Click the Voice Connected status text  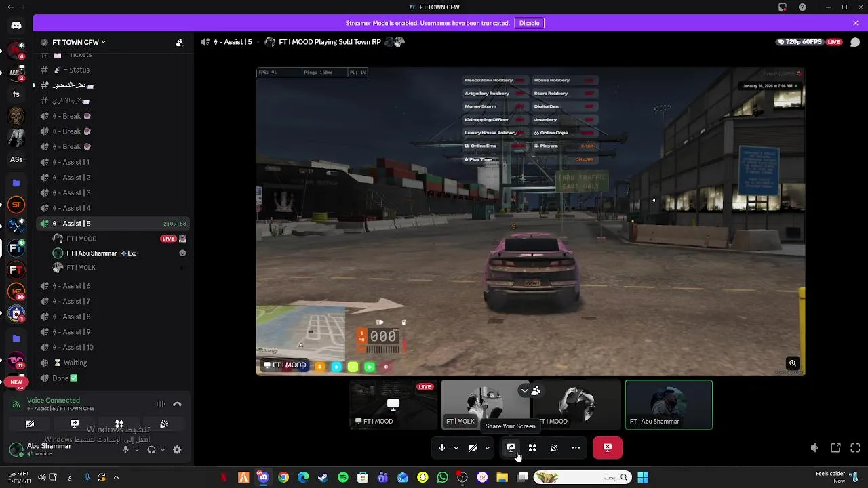click(54, 400)
